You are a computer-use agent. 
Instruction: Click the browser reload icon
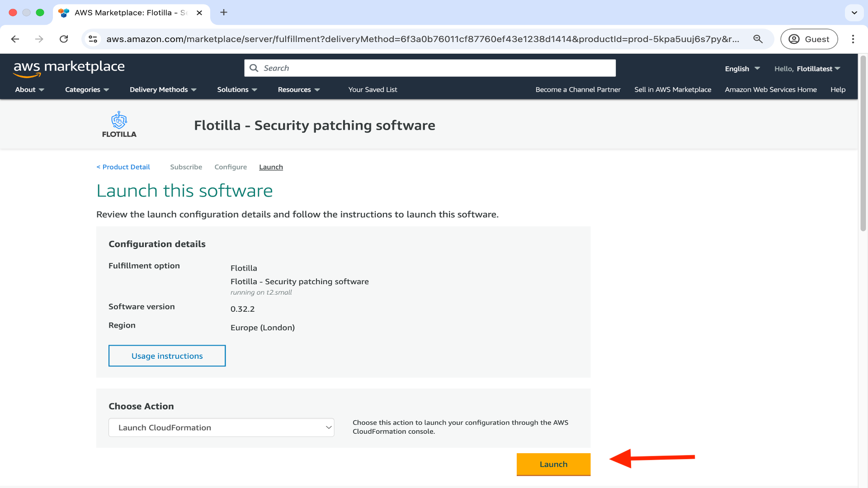[64, 39]
